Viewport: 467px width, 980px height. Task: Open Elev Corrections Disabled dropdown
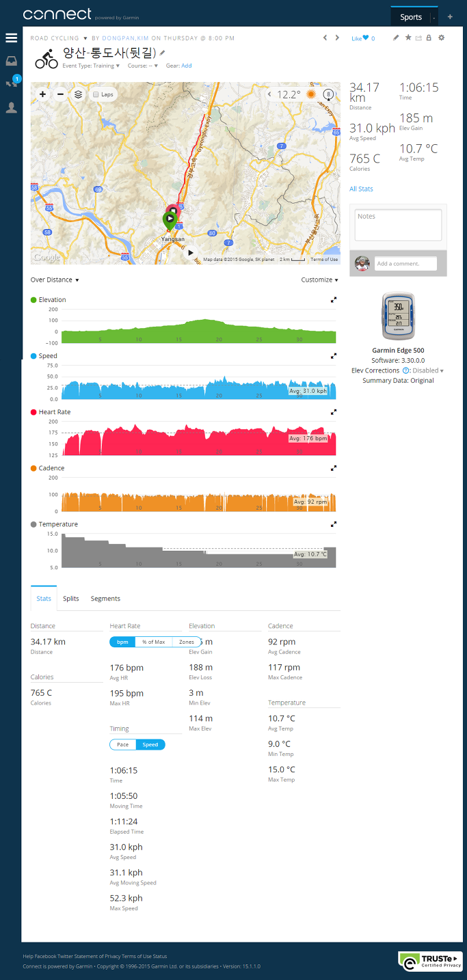pyautogui.click(x=427, y=370)
